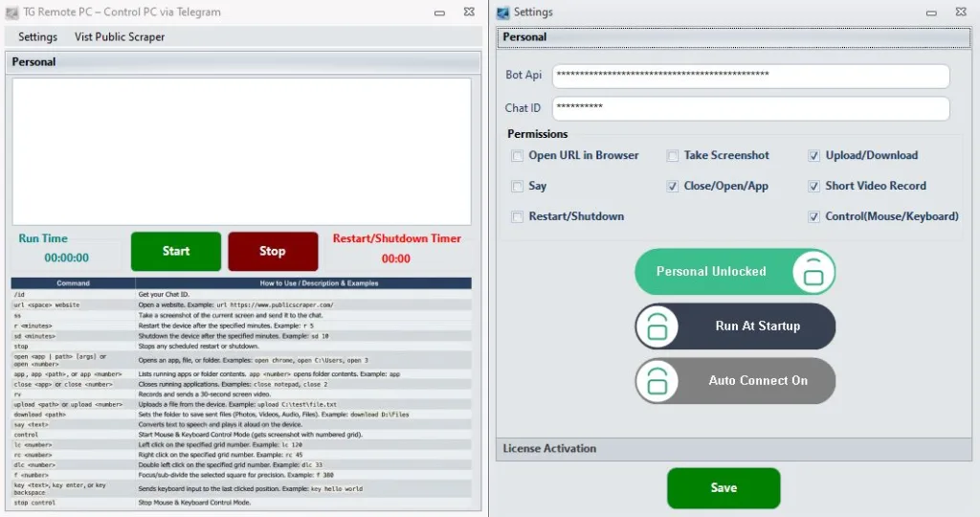Click 'Stops any scheduled restart or shutdown' description
Screen dimensions: 980x517
point(199,347)
